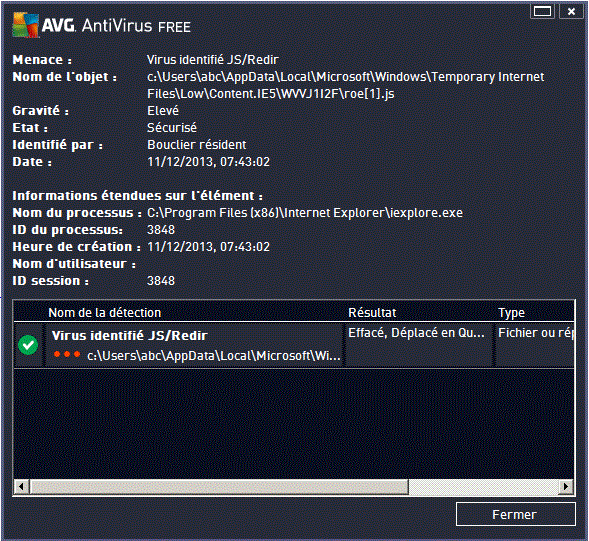Image resolution: width=589 pixels, height=541 pixels.
Task: Click the AVG logo icon
Action: [x=26, y=25]
